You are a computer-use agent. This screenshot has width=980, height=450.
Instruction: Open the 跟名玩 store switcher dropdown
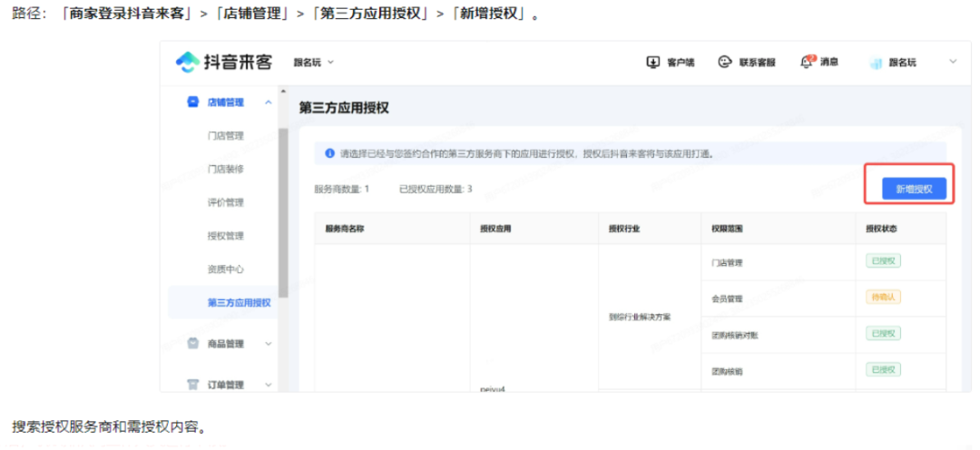[x=314, y=63]
